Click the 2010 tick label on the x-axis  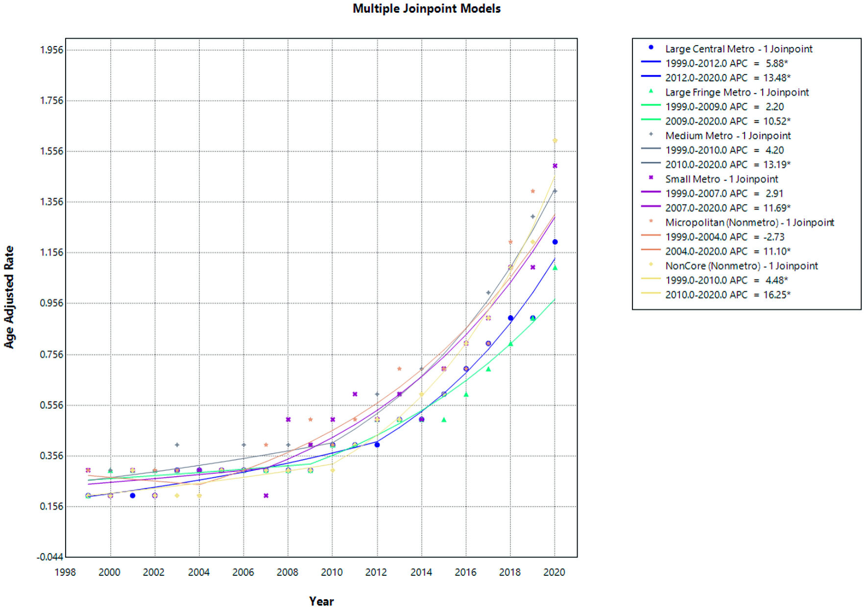332,572
